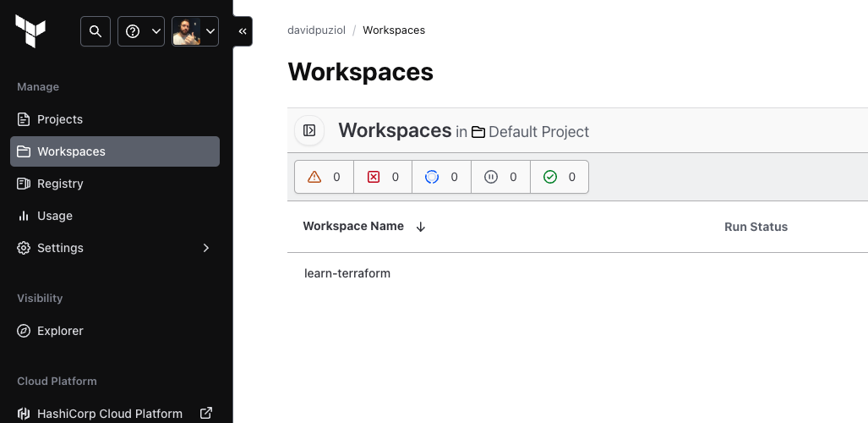Screen dimensions: 868x423
Task: Filter workspaces by on hold status
Action: pyautogui.click(x=500, y=177)
